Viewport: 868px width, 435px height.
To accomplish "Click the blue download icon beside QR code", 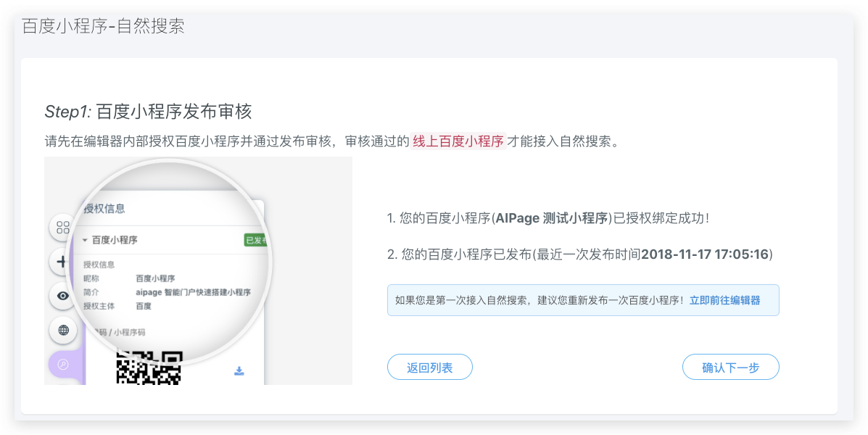I will pos(239,371).
